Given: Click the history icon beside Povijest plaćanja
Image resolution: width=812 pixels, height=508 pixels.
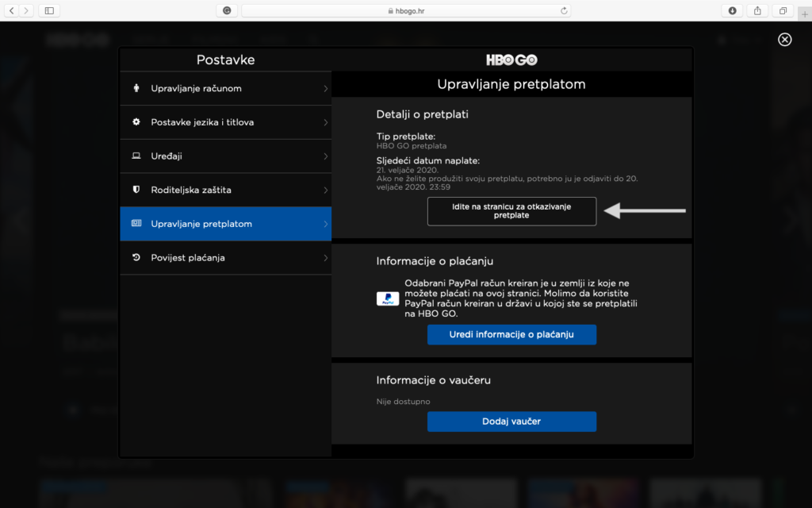Looking at the screenshot, I should pos(136,258).
